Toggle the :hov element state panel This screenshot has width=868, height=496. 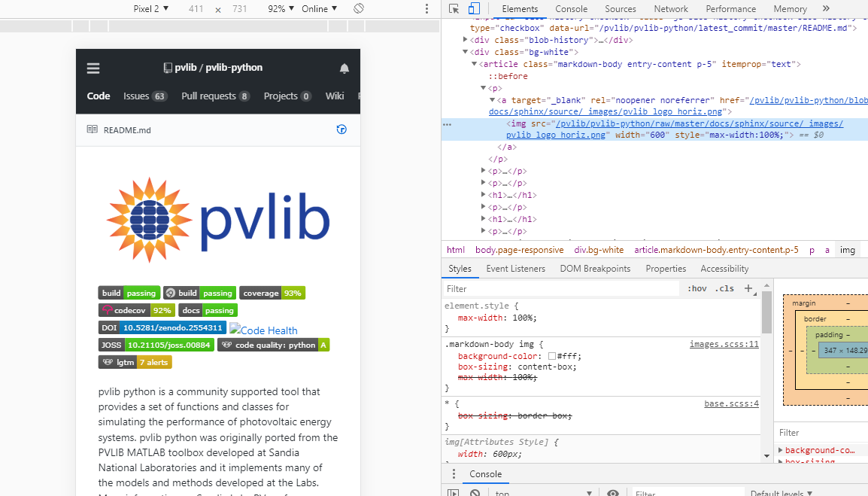coord(697,288)
